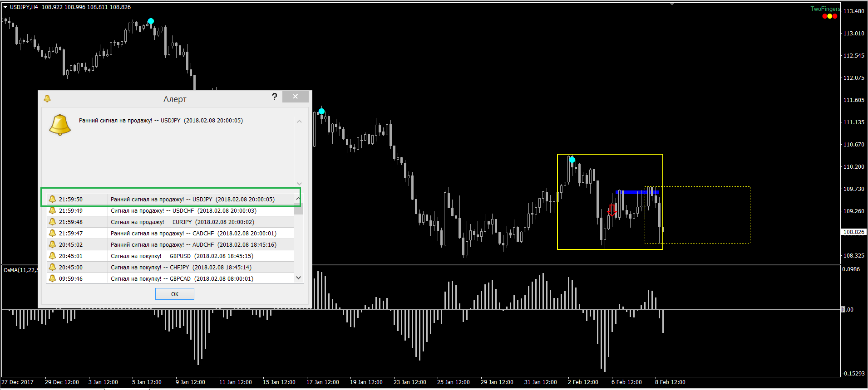Click the message area scroll-up arrow
The width and height of the screenshot is (868, 390).
pos(299,122)
